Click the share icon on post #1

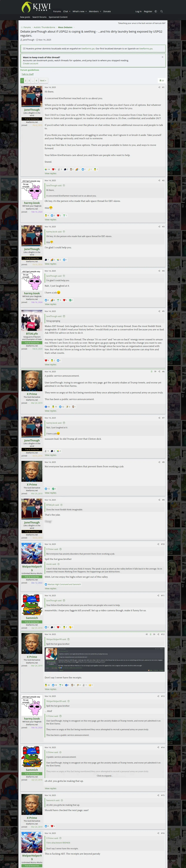159,87
